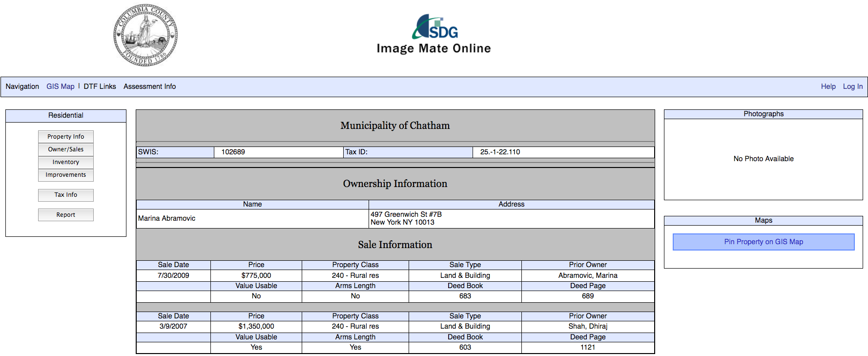Click the price $775,000

click(x=256, y=275)
